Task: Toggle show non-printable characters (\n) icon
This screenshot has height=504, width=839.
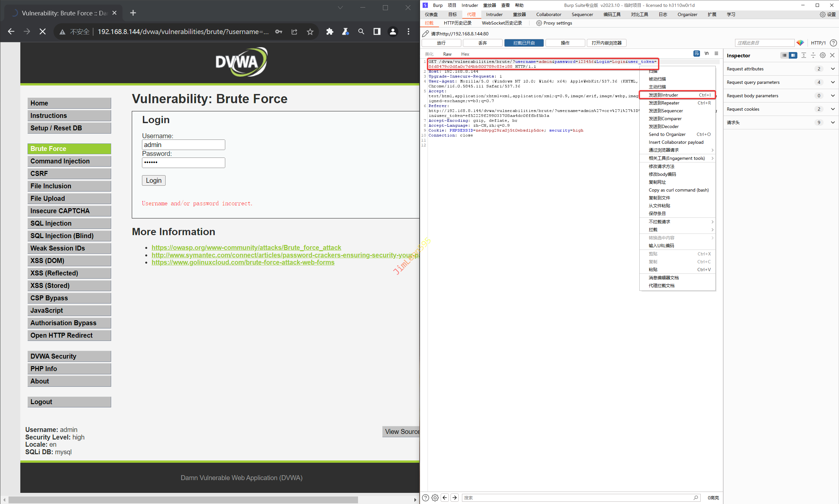Action: pyautogui.click(x=707, y=54)
